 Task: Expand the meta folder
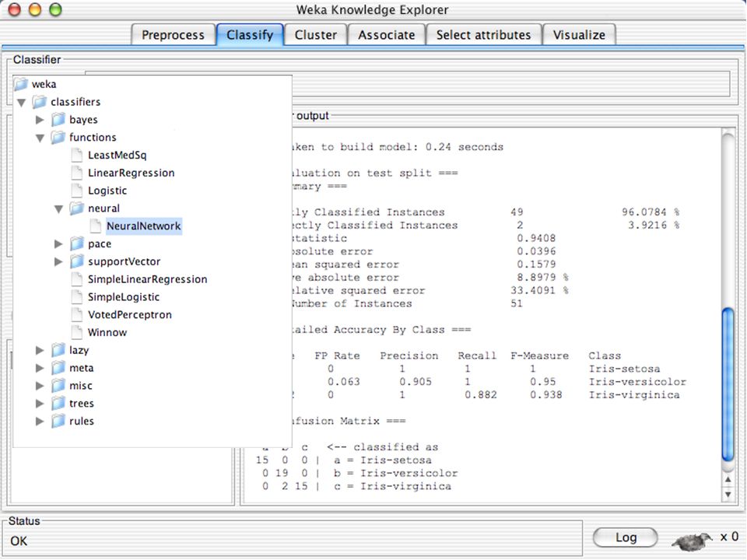pyautogui.click(x=40, y=368)
